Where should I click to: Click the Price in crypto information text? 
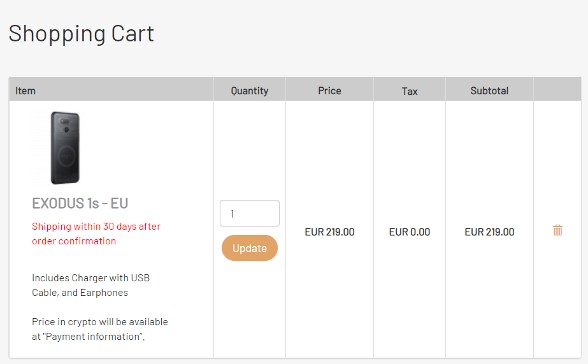coord(100,329)
